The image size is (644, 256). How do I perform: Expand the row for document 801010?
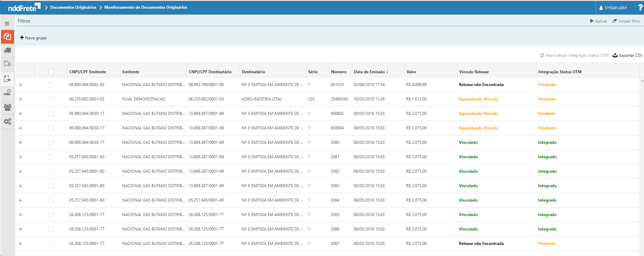point(20,85)
